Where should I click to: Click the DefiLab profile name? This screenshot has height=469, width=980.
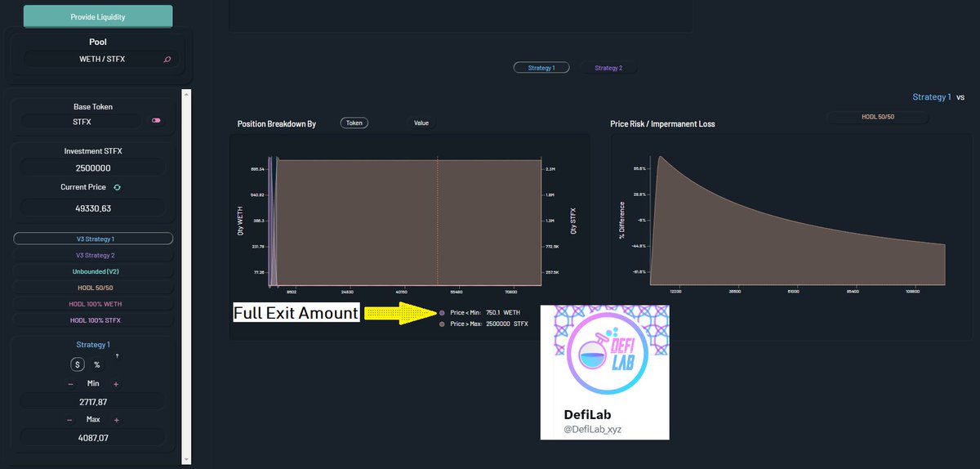[587, 414]
